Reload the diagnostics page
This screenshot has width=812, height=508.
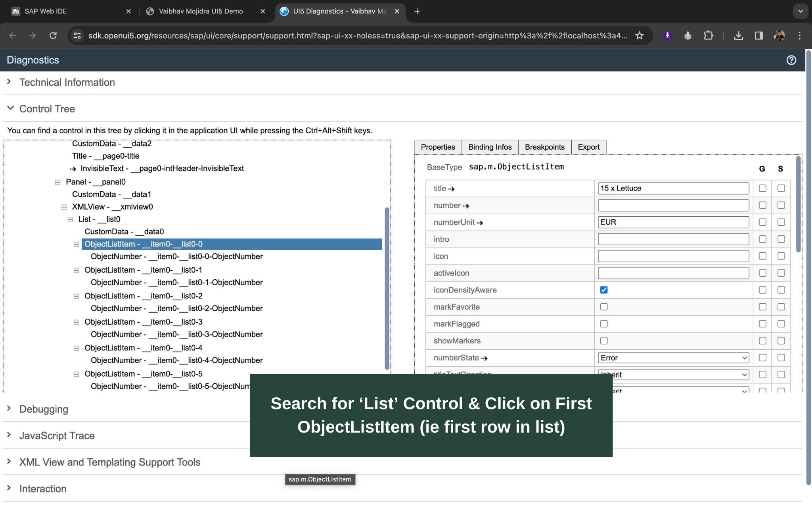point(53,36)
